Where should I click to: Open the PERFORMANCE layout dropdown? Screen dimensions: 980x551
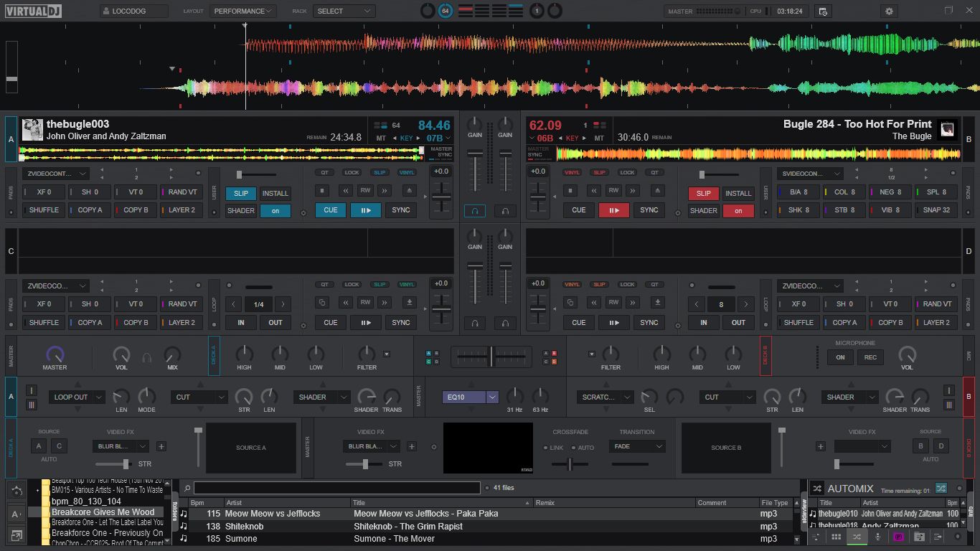click(x=243, y=11)
